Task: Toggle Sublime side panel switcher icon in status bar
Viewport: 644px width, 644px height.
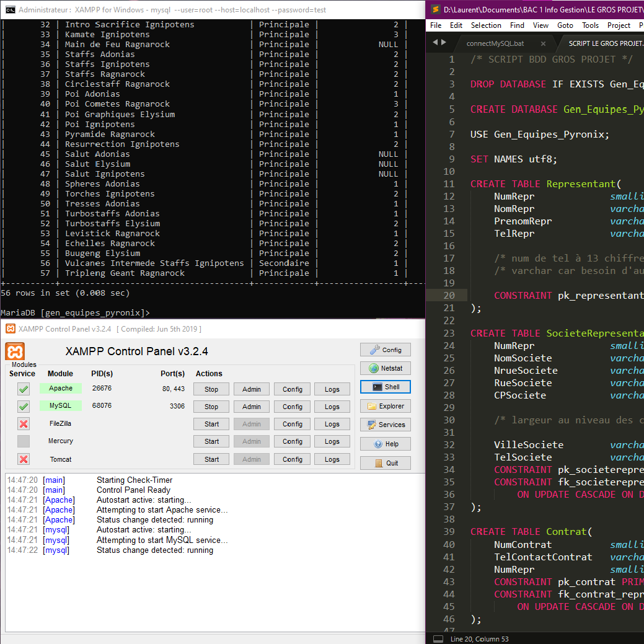Action: pos(438,638)
